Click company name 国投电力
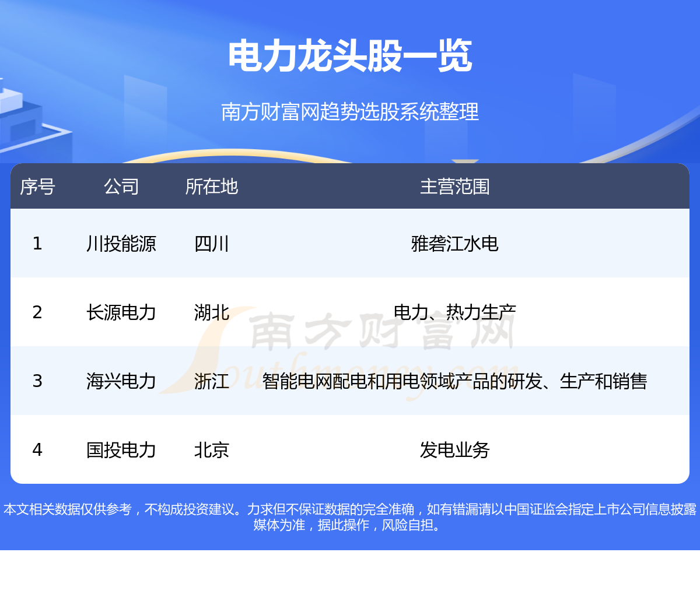This screenshot has width=700, height=612. tap(121, 449)
